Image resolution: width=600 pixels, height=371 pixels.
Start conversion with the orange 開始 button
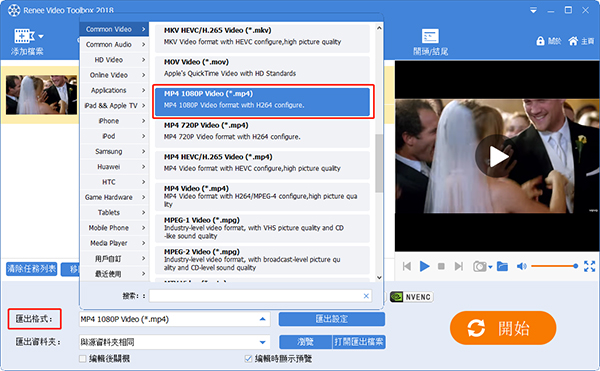[x=503, y=328]
